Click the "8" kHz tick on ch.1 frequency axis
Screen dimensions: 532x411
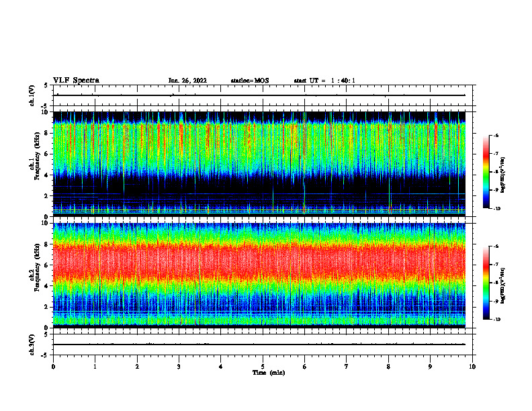tap(46, 133)
